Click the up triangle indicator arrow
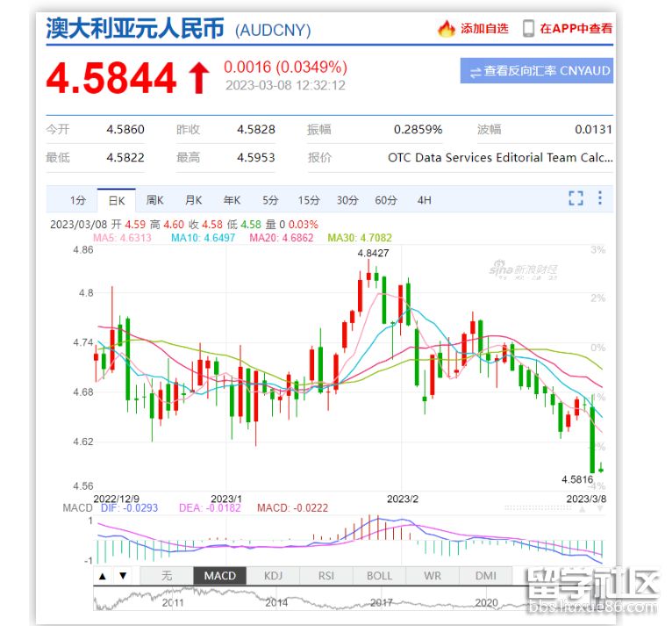Viewport: 672px width, 626px height. click(103, 576)
